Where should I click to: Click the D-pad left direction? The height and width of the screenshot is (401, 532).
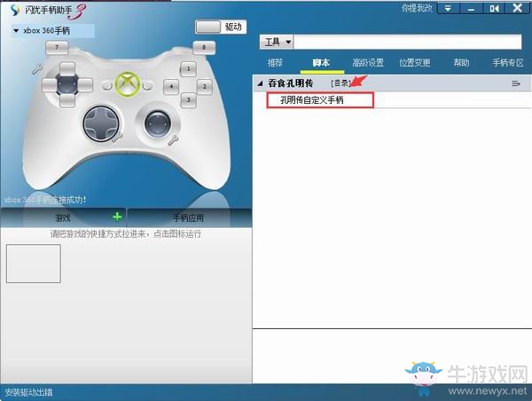point(50,85)
